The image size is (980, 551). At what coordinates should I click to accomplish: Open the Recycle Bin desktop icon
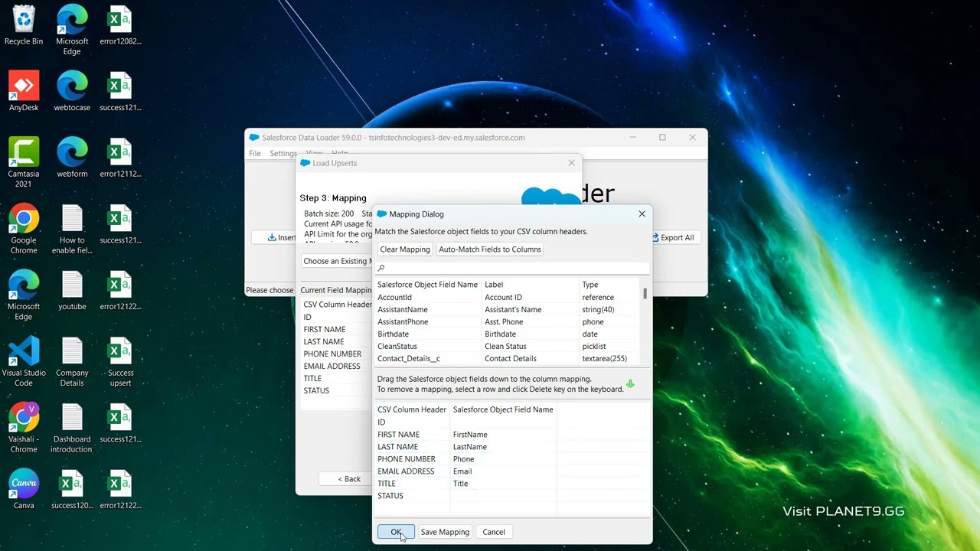[24, 25]
